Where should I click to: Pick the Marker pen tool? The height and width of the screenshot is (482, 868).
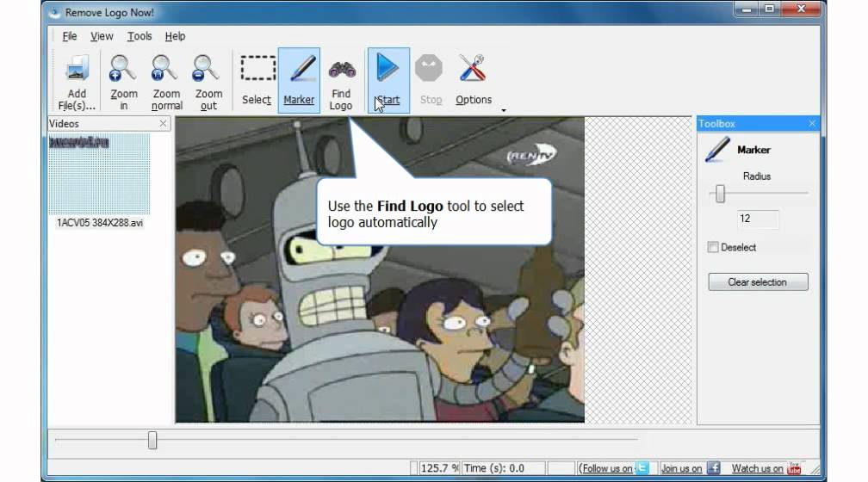(x=299, y=81)
